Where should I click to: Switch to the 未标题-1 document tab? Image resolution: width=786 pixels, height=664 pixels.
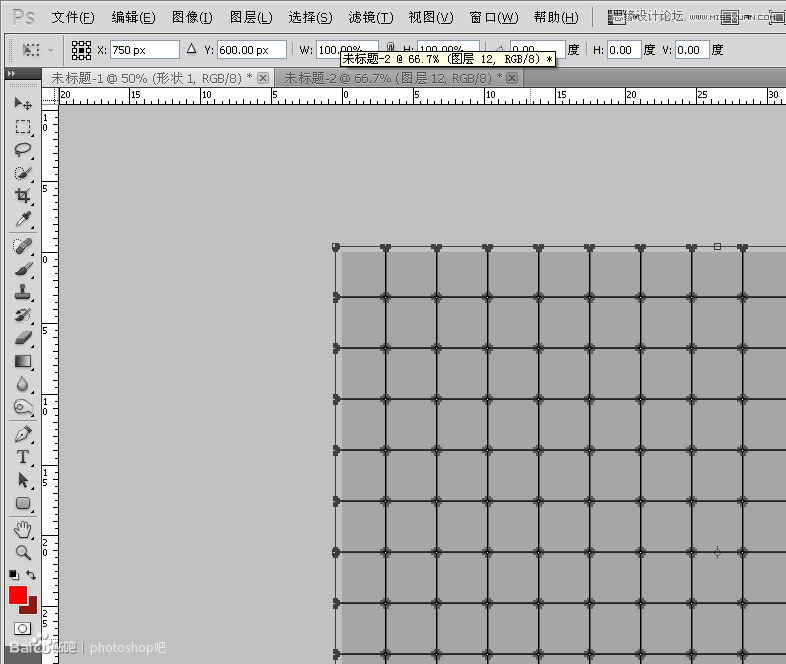click(x=150, y=77)
